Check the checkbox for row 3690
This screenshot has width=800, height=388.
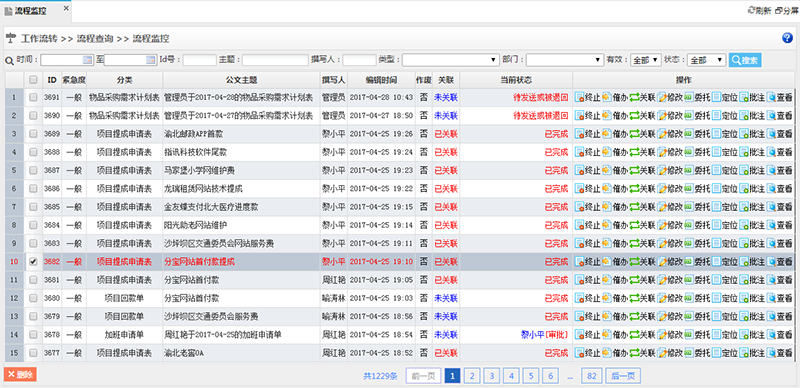click(x=33, y=116)
